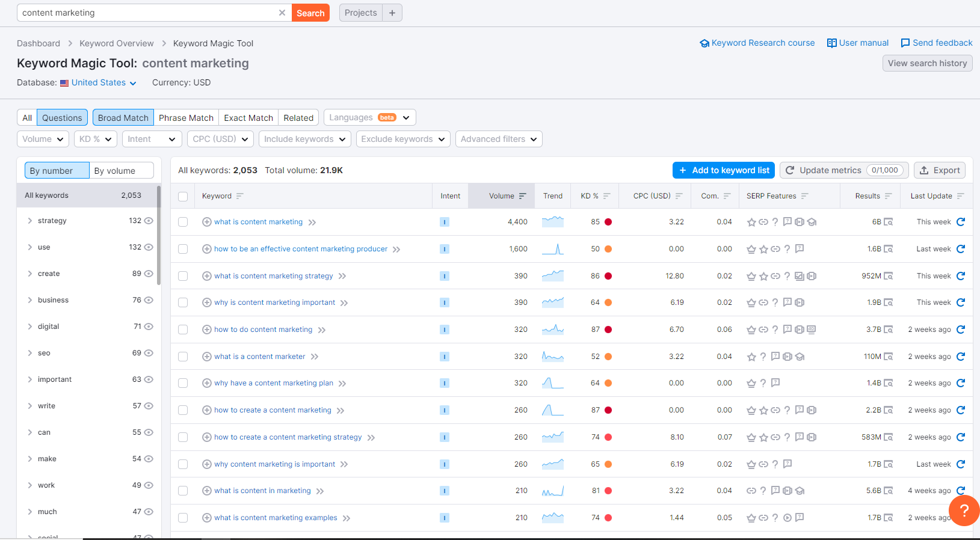Open double-arrow details for 'why is content marketing important'
This screenshot has width=980, height=540.
tap(344, 302)
